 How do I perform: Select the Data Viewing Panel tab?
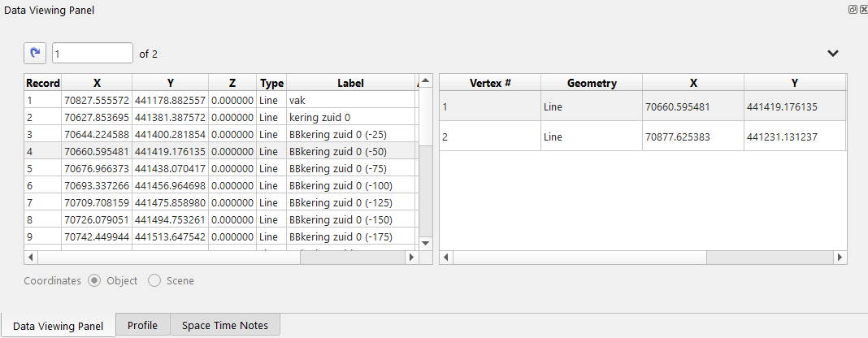(x=59, y=326)
